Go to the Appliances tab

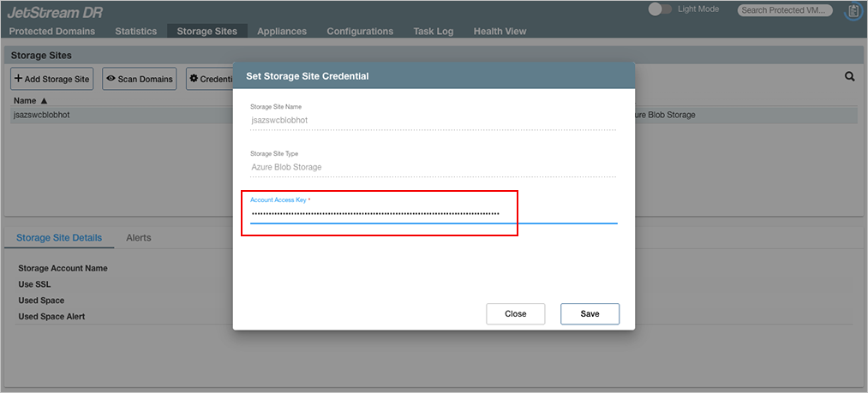[x=282, y=31]
